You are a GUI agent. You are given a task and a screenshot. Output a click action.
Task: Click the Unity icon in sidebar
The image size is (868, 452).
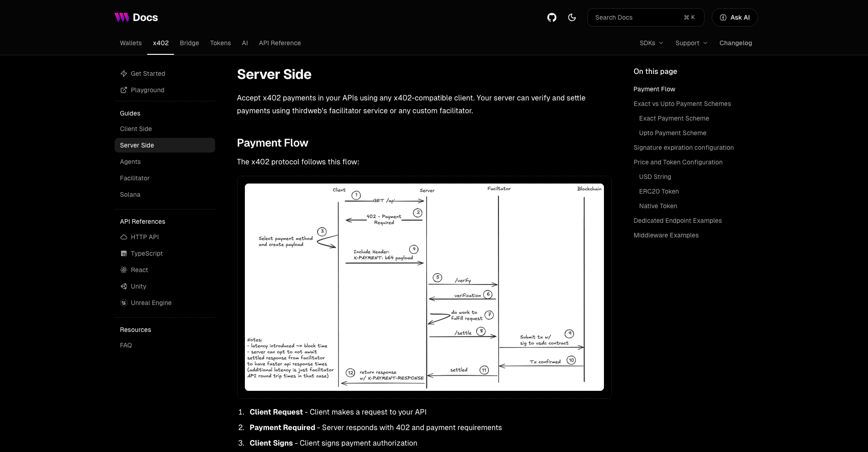click(x=123, y=286)
